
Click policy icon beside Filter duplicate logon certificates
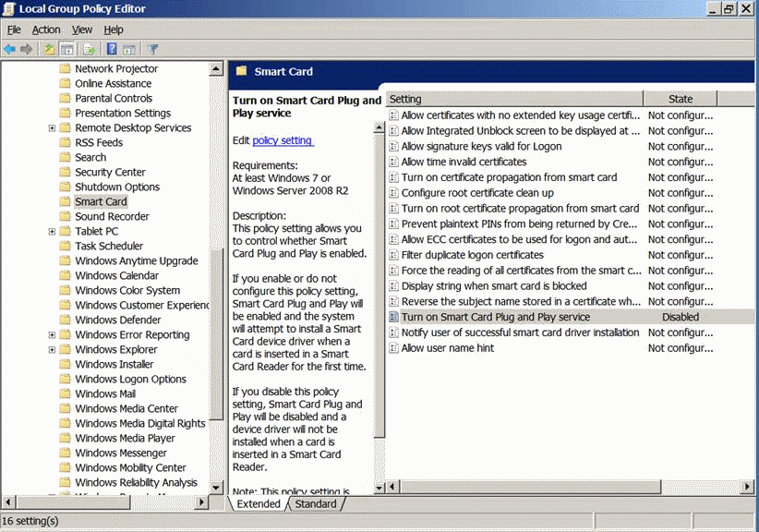click(x=394, y=255)
